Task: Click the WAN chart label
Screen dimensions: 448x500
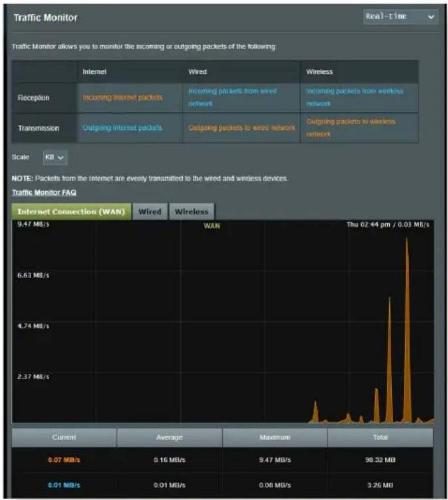Action: pos(212,226)
